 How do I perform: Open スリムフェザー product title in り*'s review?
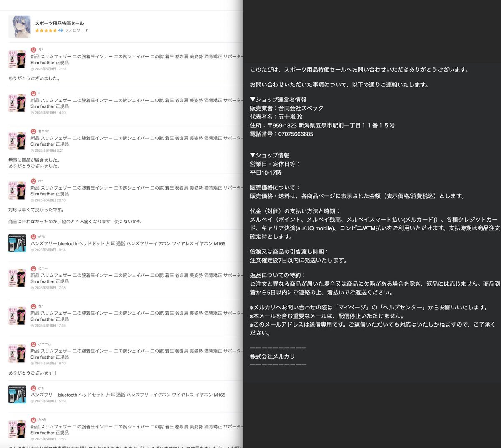[x=136, y=59]
